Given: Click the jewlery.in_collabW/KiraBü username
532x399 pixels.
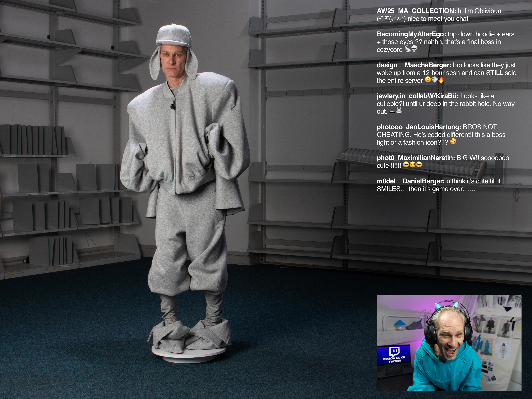Looking at the screenshot, I should coord(417,96).
